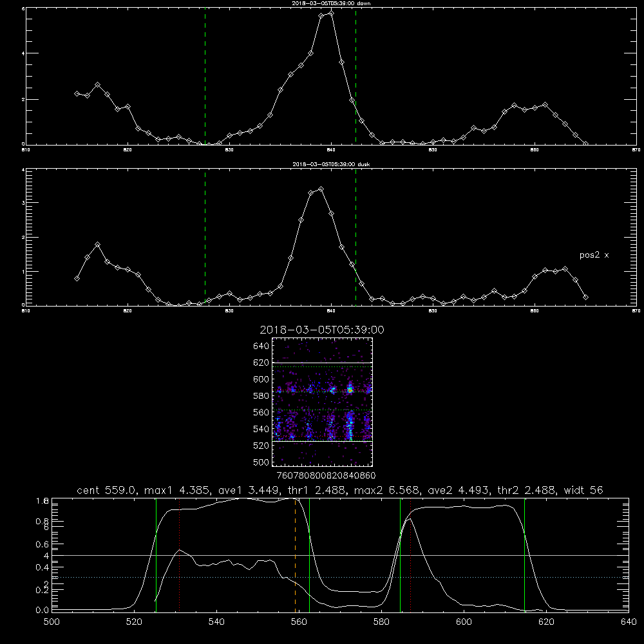Click the "760780800820840860" heatmap x-axis labels
Image resolution: width=644 pixels, height=644 pixels.
click(326, 475)
